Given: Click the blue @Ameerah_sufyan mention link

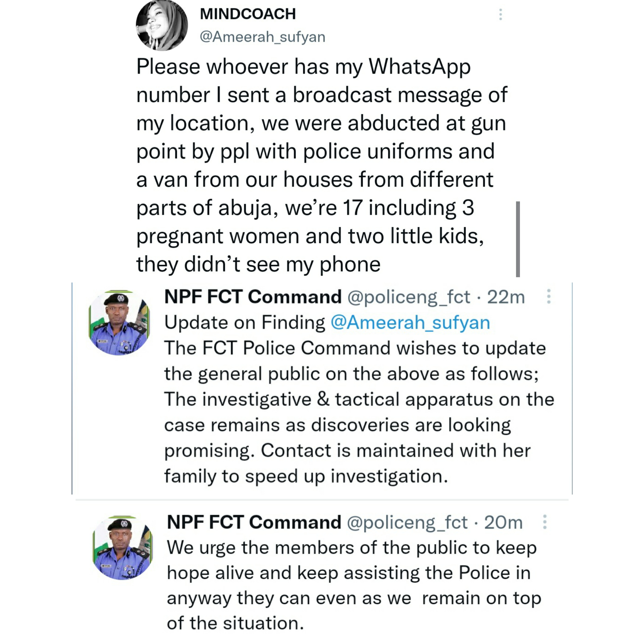Looking at the screenshot, I should tap(410, 323).
